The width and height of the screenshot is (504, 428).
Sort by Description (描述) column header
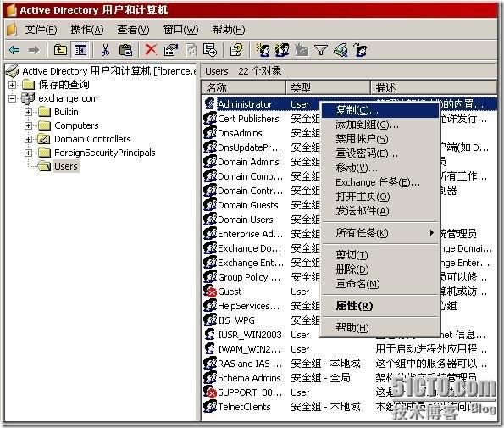click(x=434, y=87)
